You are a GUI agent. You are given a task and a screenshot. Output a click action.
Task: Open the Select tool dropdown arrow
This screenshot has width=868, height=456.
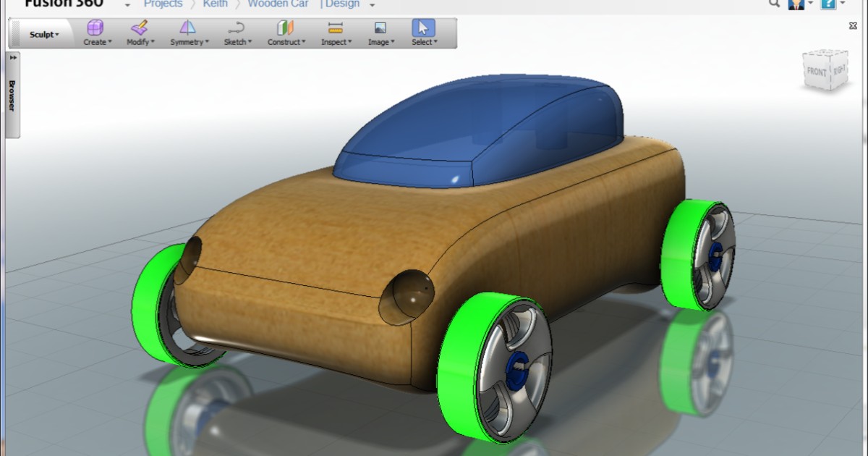point(435,42)
